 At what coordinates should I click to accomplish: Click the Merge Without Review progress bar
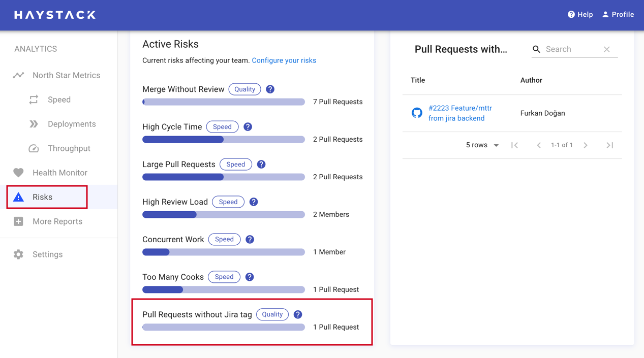coord(224,102)
